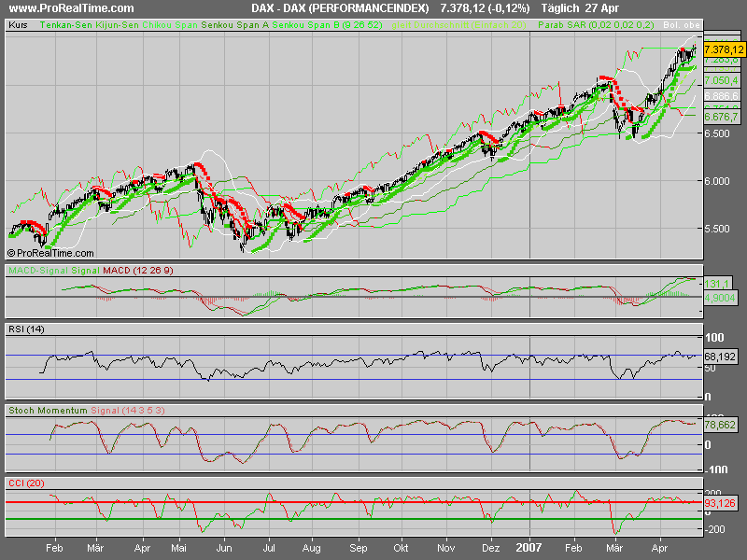Click the 'Aug' month axis label
747x560 pixels.
coord(311,548)
